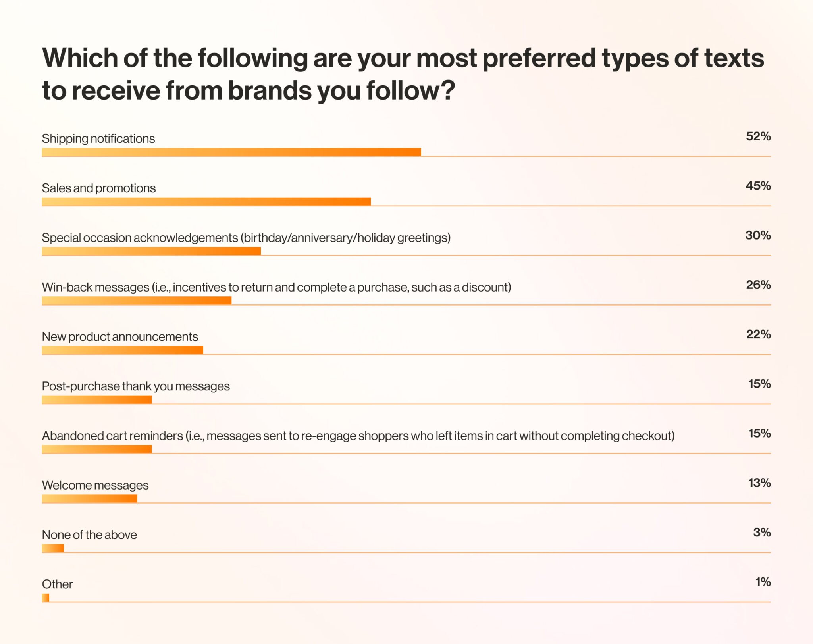Click the 'Welcome messages' label
813x644 pixels.
pos(95,485)
